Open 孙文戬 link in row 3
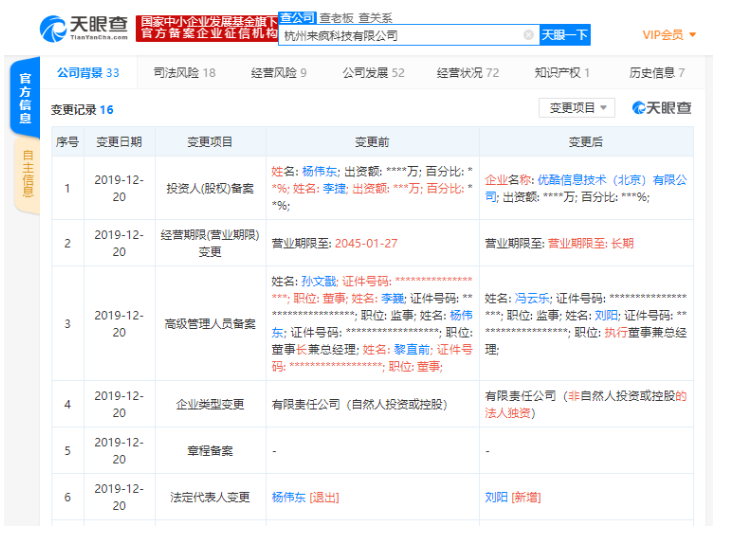 (319, 281)
